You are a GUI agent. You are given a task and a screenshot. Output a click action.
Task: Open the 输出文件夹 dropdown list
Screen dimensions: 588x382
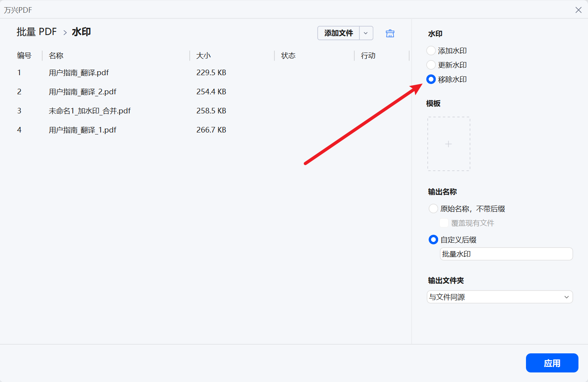tap(499, 297)
